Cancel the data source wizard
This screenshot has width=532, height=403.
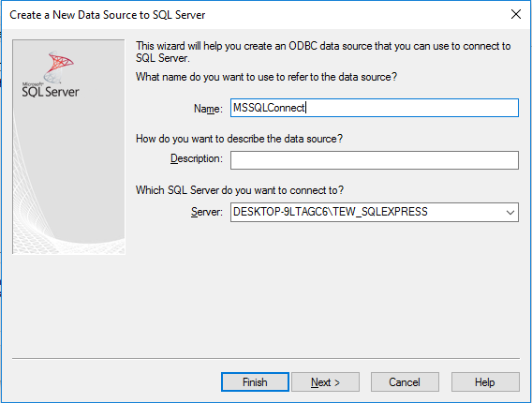(x=405, y=382)
